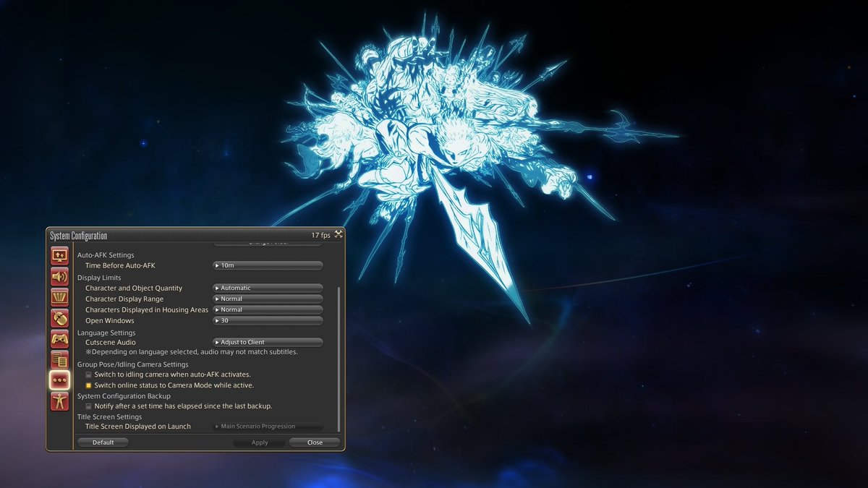The height and width of the screenshot is (488, 868).
Task: Uncheck switch online status to Camera Mode
Action: (x=88, y=385)
